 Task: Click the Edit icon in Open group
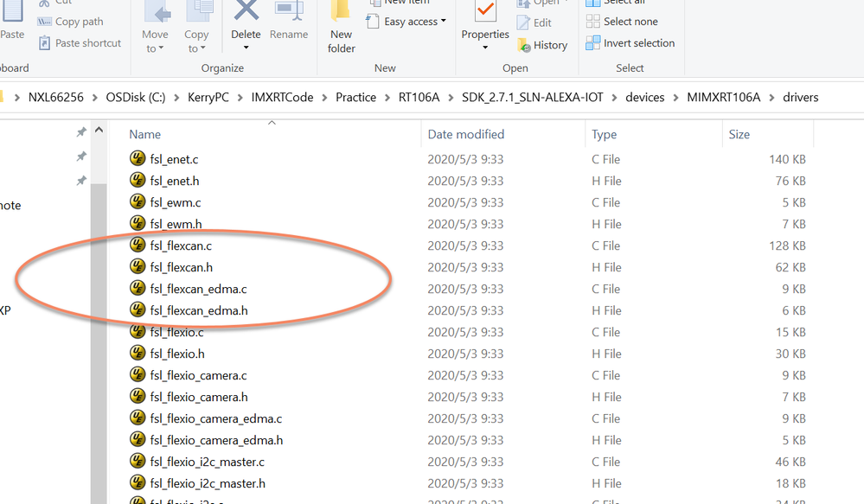[523, 22]
